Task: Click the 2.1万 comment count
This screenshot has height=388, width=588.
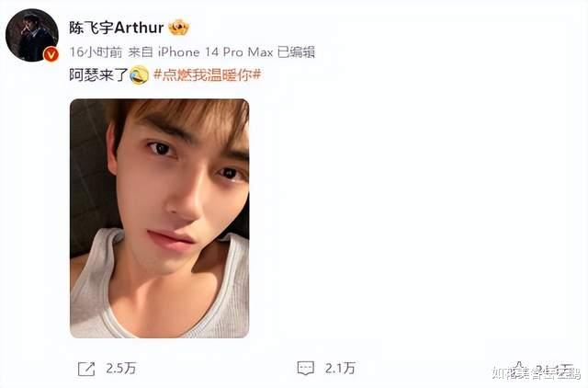Action: [340, 368]
